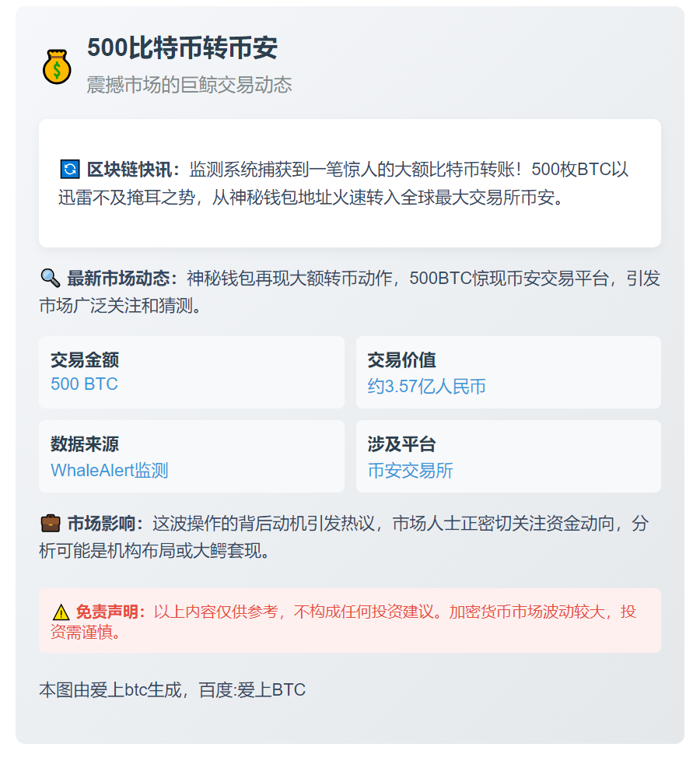Click the red 免责声明 label

(109, 612)
